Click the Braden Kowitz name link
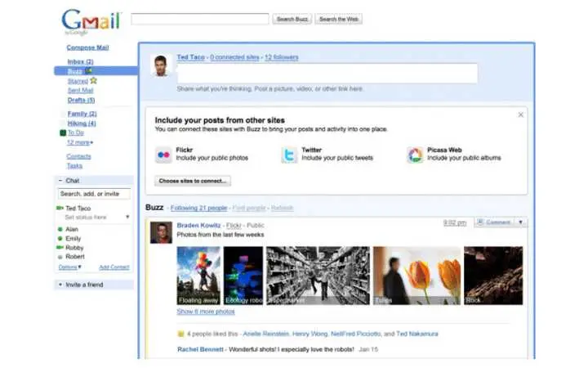This screenshot has width=588, height=368. (x=198, y=226)
